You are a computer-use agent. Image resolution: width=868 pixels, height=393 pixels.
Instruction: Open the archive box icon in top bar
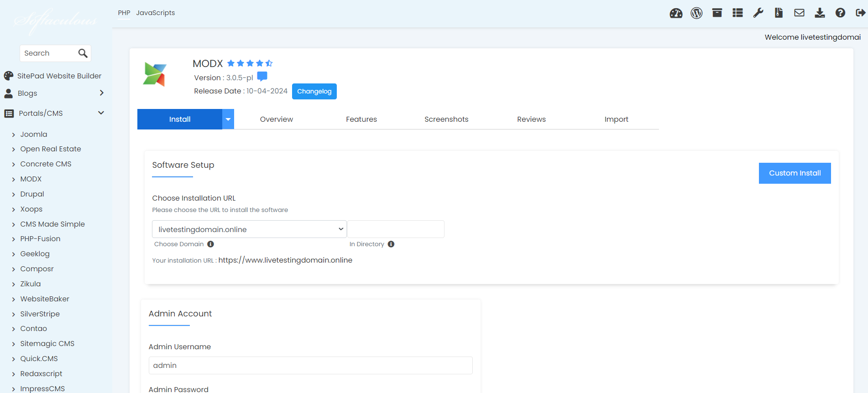click(717, 13)
